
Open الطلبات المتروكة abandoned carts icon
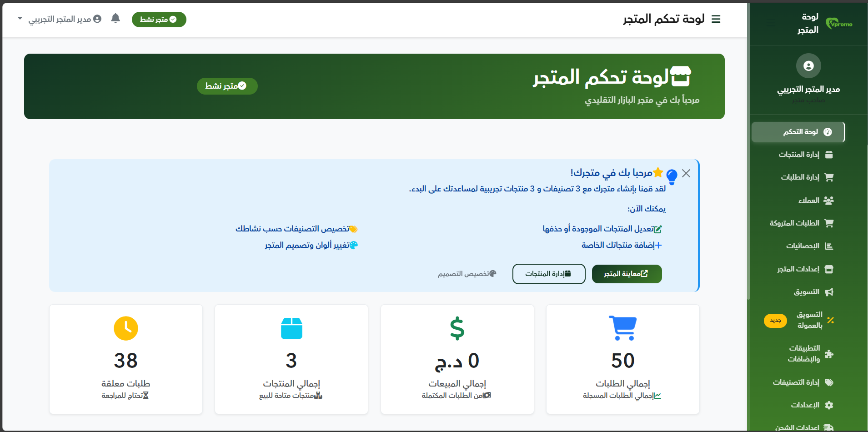(x=829, y=223)
